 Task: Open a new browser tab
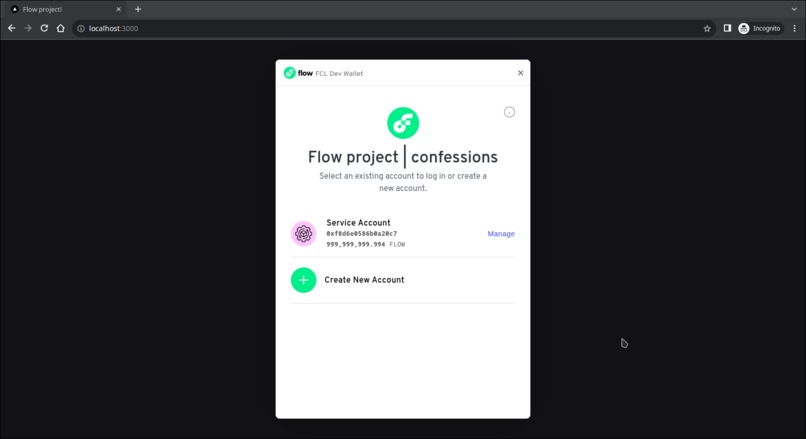[138, 9]
